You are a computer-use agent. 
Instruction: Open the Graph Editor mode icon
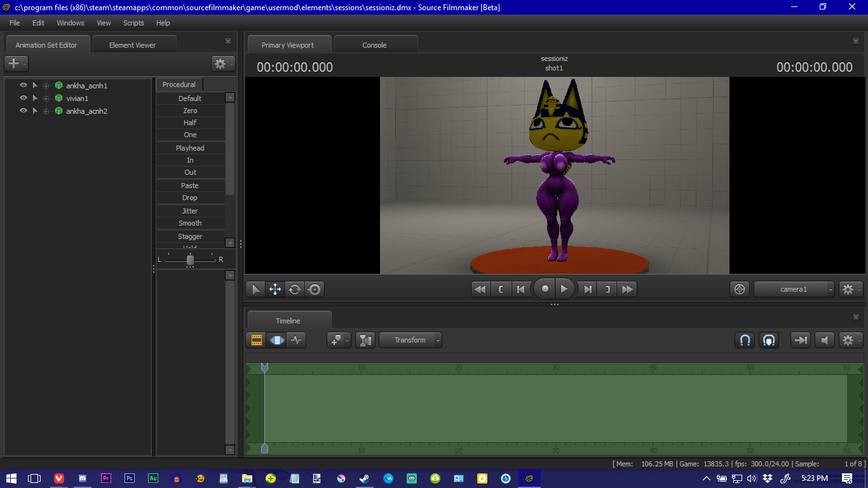point(296,340)
